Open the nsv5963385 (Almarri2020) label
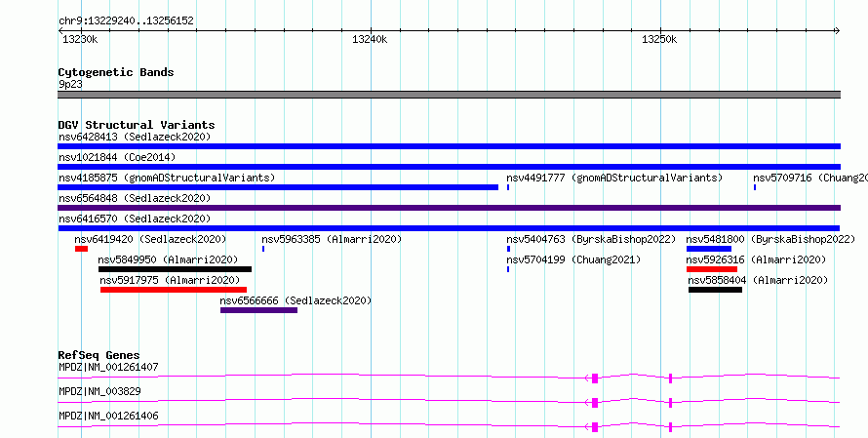 point(332,239)
